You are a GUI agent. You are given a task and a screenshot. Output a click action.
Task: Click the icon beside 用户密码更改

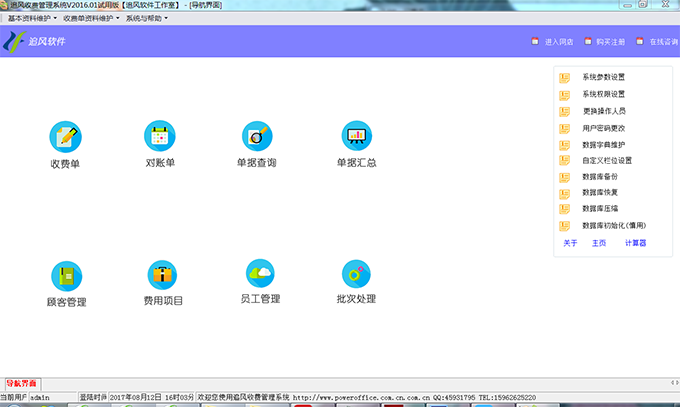[x=564, y=128]
